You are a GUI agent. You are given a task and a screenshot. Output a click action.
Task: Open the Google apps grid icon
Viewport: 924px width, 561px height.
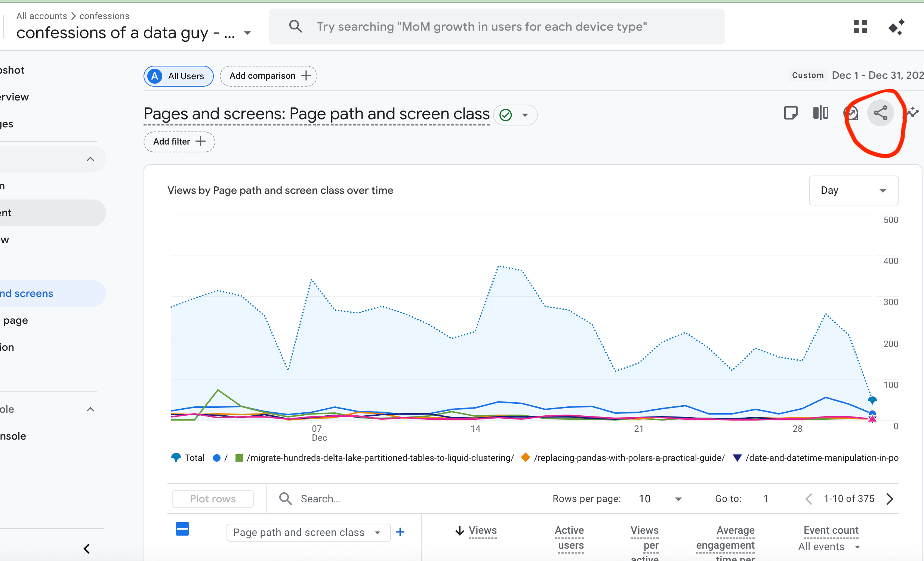[x=860, y=27]
